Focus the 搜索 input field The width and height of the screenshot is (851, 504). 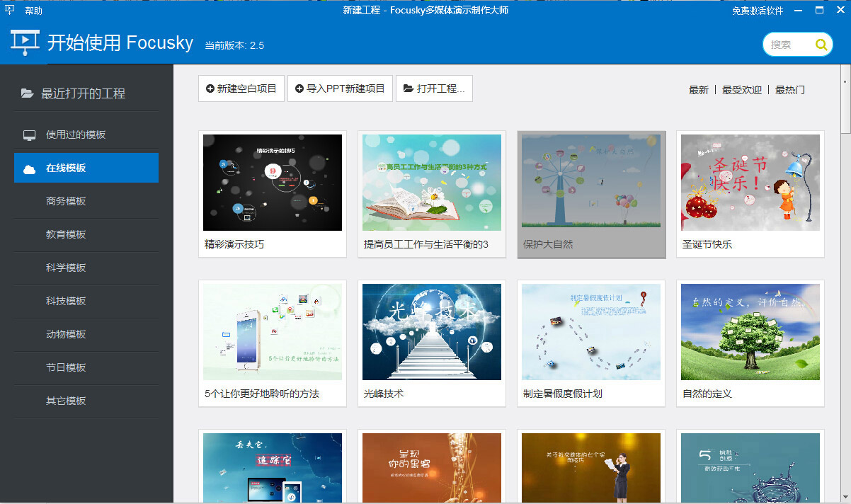click(x=789, y=45)
